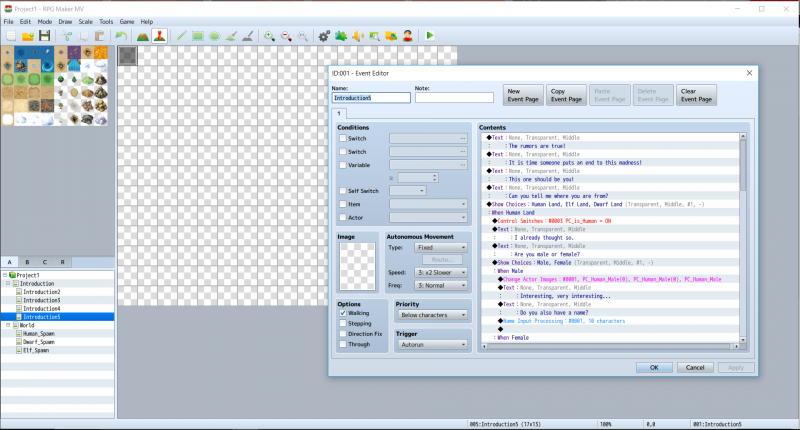Viewport: 800px width, 430px height.
Task: Open the File menu
Action: tap(9, 21)
